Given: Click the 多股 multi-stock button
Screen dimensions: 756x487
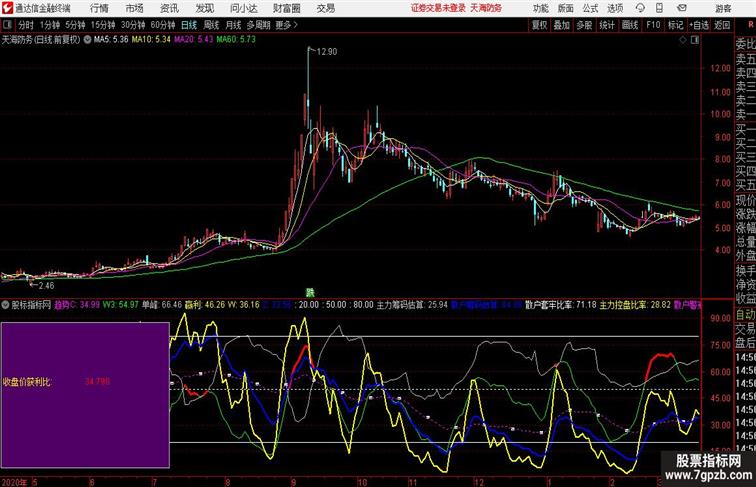Looking at the screenshot, I should [x=584, y=25].
